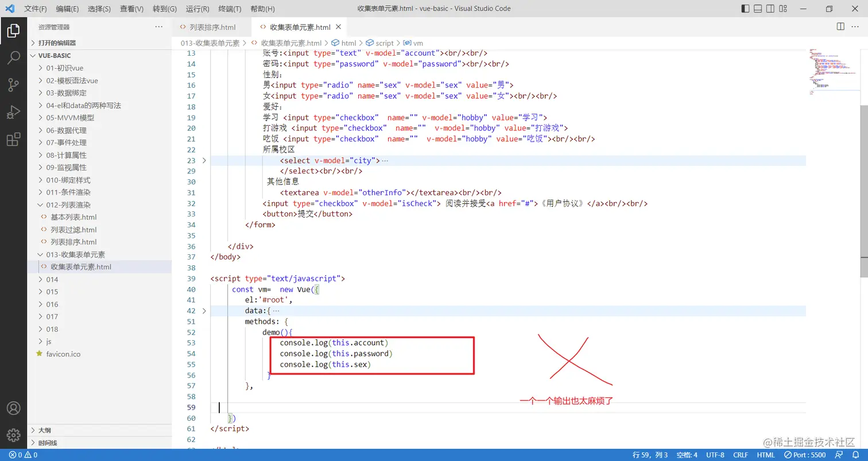Screen dimensions: 868x461
Task: Click breadcrumb vm
Action: 413,43
